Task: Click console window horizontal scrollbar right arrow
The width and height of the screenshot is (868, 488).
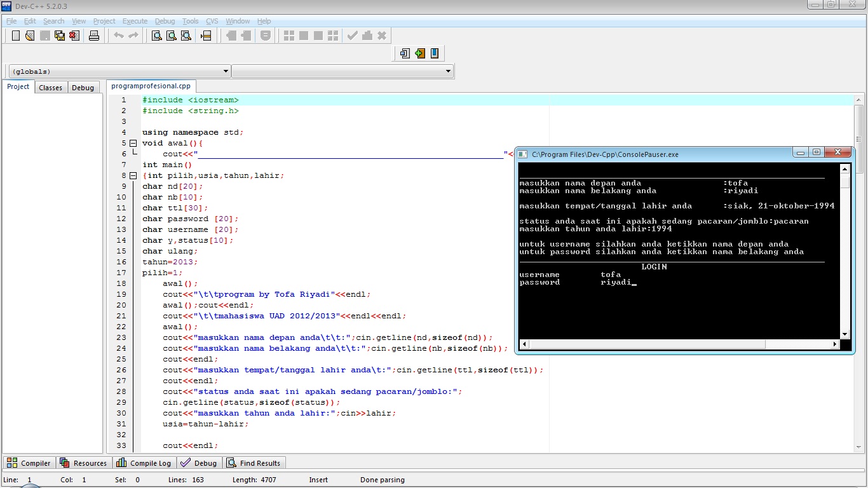Action: pyautogui.click(x=835, y=344)
